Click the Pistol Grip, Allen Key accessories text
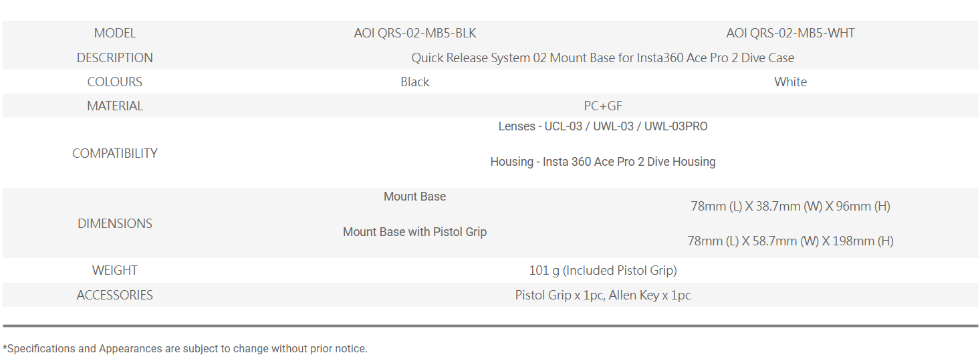Image resolution: width=980 pixels, height=361 pixels. pos(603,295)
